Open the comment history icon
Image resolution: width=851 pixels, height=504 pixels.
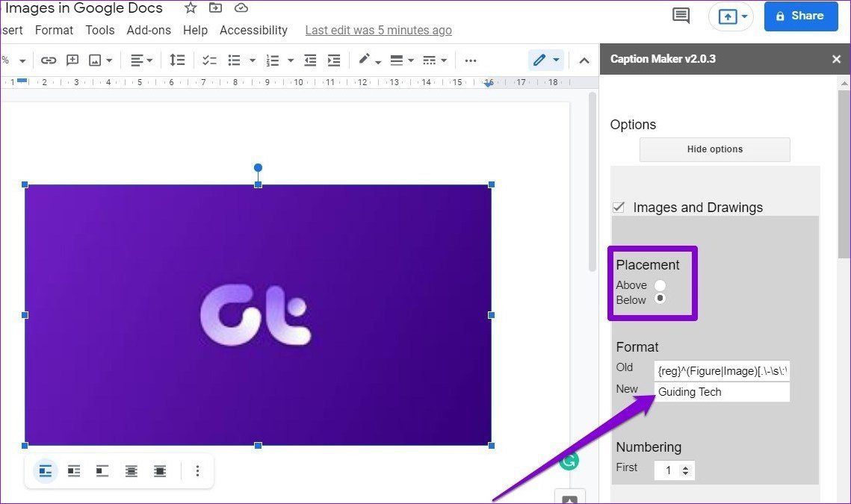pyautogui.click(x=681, y=16)
